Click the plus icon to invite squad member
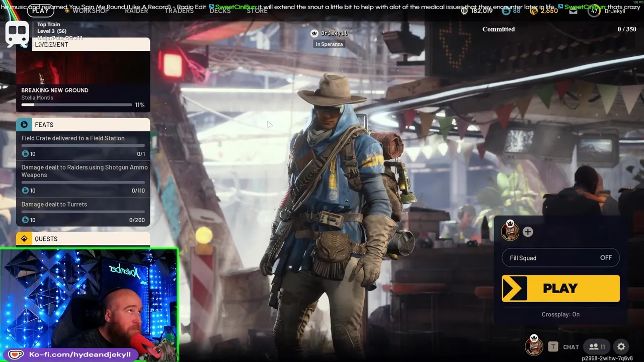 [x=528, y=232]
